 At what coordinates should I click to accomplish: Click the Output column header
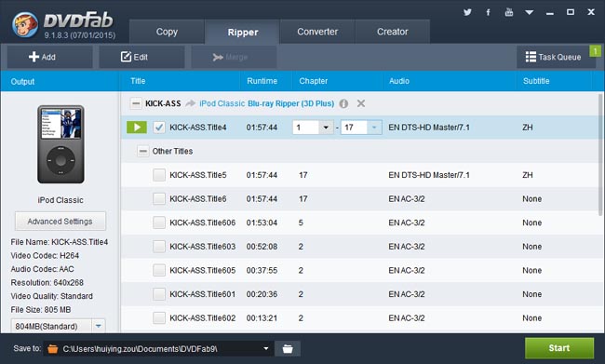pyautogui.click(x=22, y=81)
